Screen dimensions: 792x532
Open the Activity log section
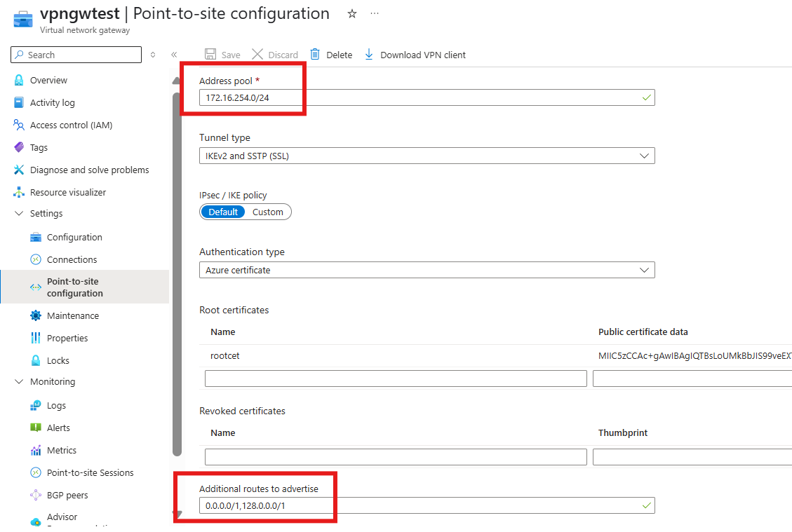53,102
